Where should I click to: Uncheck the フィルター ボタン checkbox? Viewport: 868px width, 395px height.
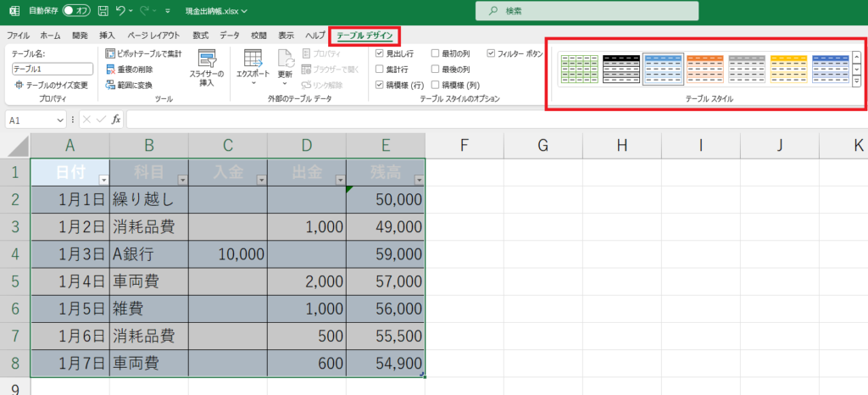[x=491, y=53]
